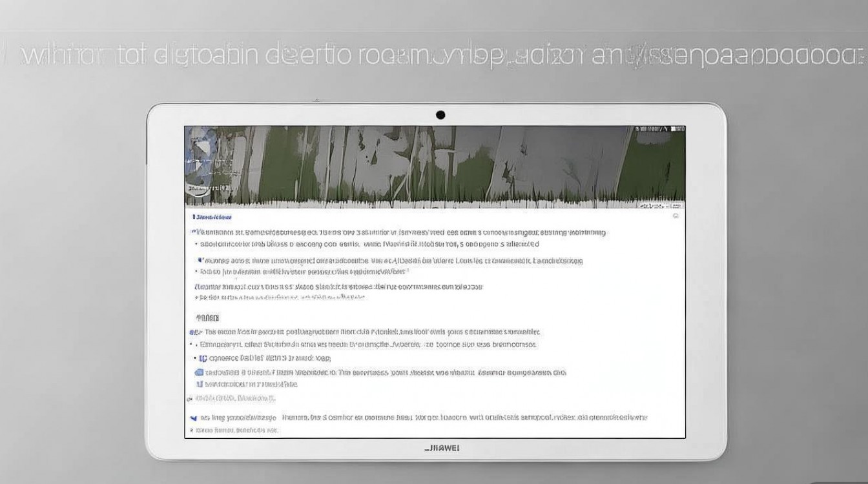Click the blue bracket icon below folder icon

199,384
